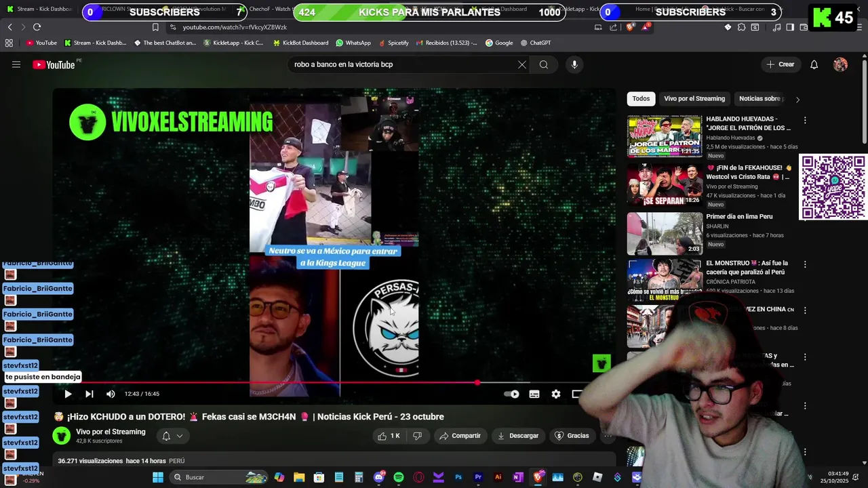This screenshot has height=488, width=868.
Task: Dislike the video with thumbs down
Action: coord(418,436)
